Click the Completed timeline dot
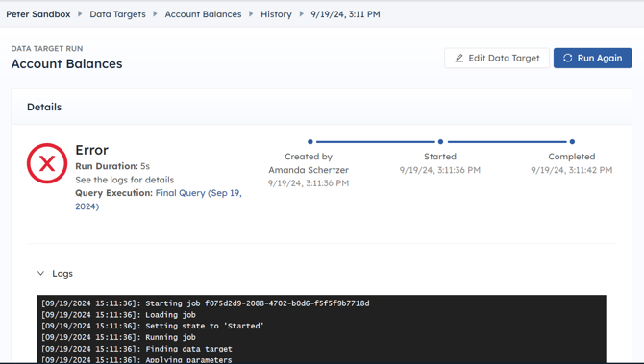 click(572, 141)
